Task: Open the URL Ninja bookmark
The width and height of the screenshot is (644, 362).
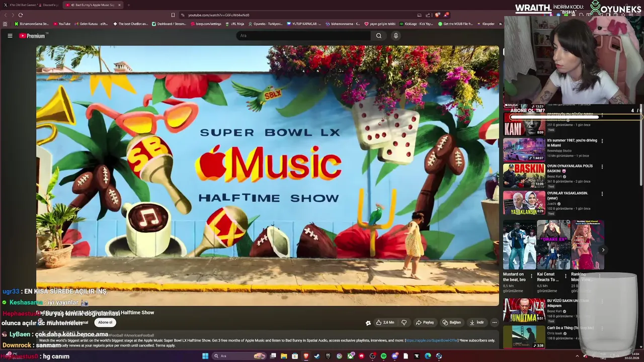Action: click(x=234, y=24)
